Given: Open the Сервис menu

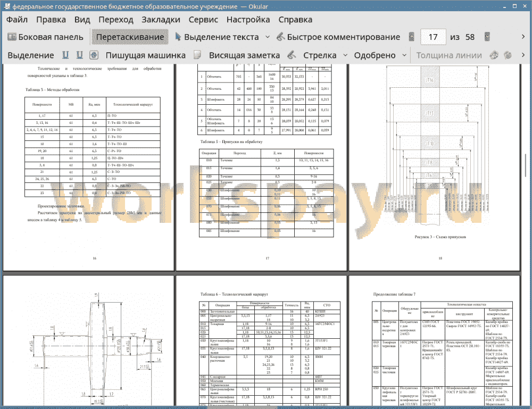Looking at the screenshot, I should point(203,20).
